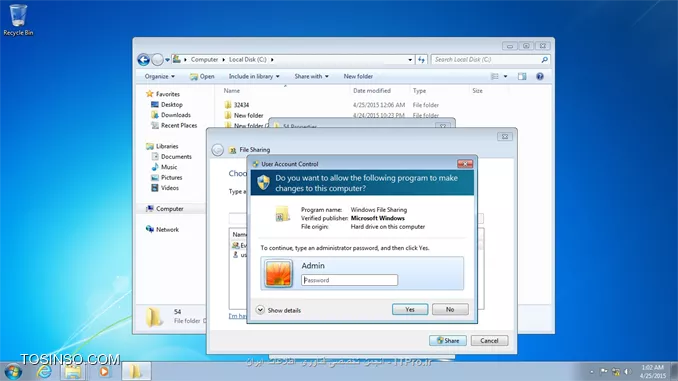Select Favorites in navigation pane
The image size is (678, 381).
point(163,94)
